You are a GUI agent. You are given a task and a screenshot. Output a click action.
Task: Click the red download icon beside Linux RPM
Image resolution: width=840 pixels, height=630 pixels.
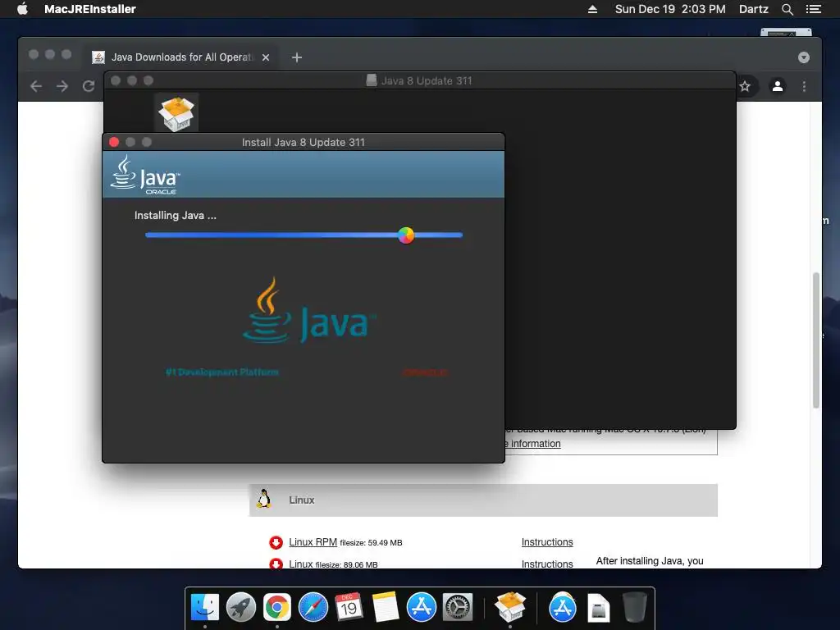point(276,543)
